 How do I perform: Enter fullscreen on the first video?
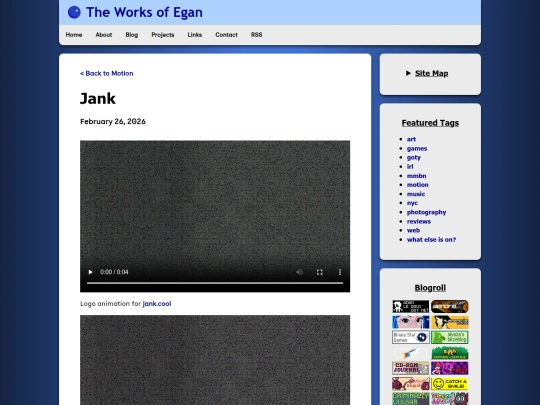click(320, 272)
